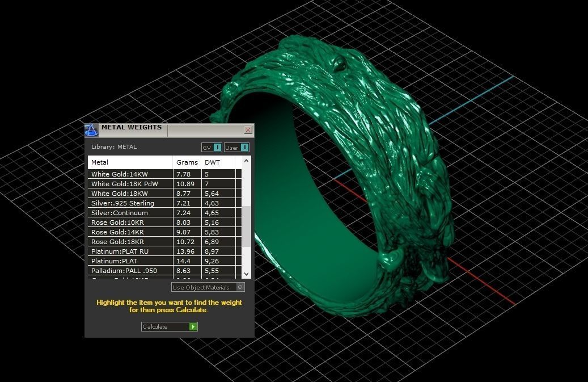Viewport: 588px width, 382px height.
Task: Select the Rose Gold:18KR row
Action: click(164, 242)
